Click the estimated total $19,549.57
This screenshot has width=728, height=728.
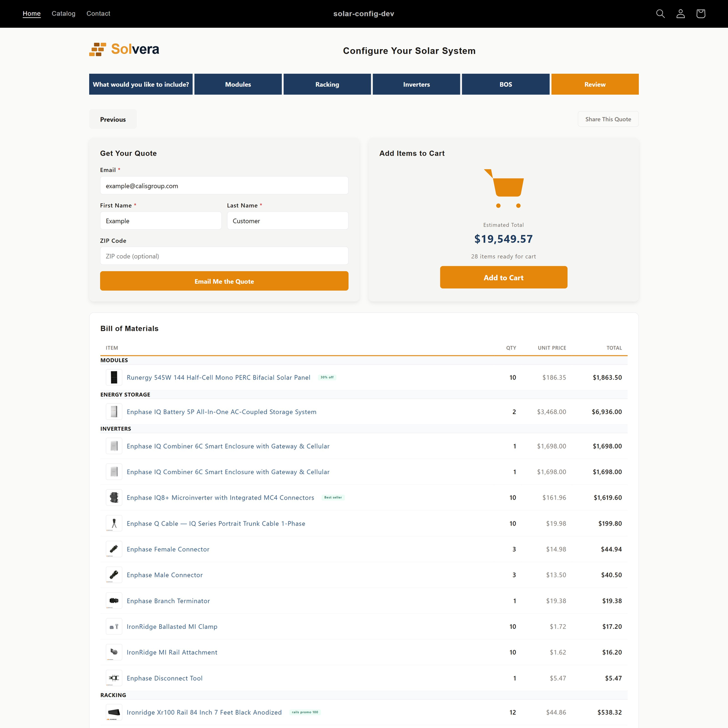(x=504, y=239)
